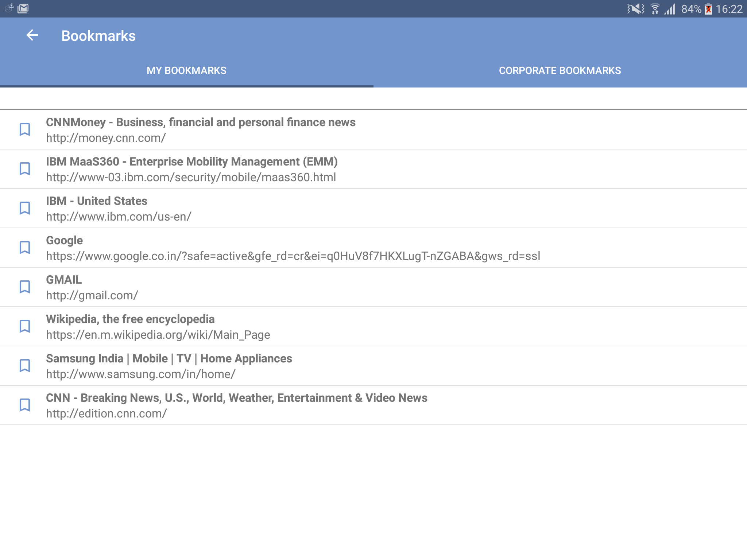Viewport: 747px width, 560px height.
Task: Click bookmark icon beside Wikipedia entry
Action: tap(25, 326)
